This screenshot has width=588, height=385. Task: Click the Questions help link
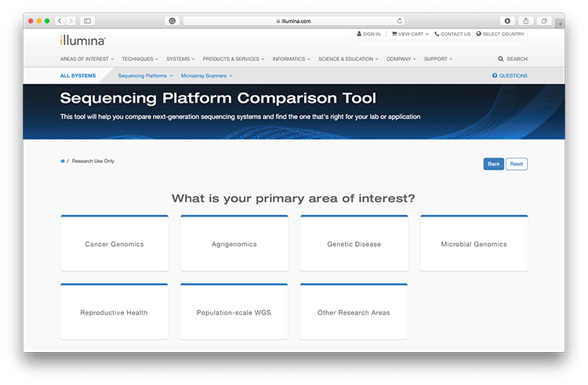click(510, 76)
